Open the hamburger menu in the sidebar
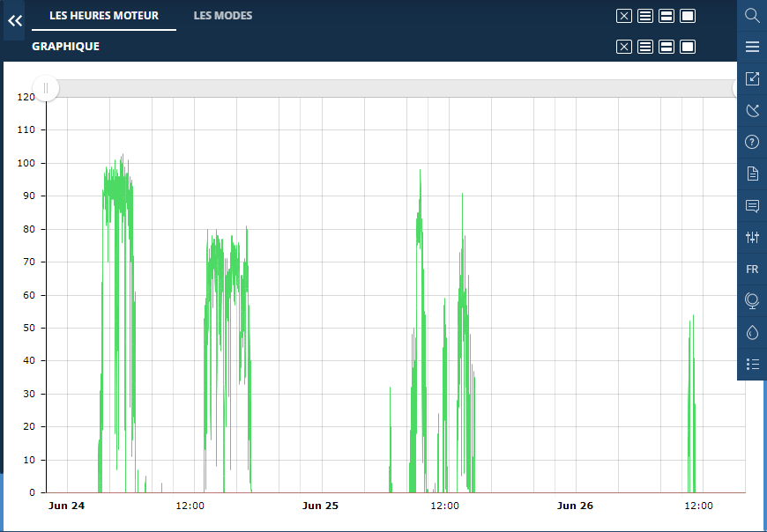767x532 pixels. coord(752,47)
